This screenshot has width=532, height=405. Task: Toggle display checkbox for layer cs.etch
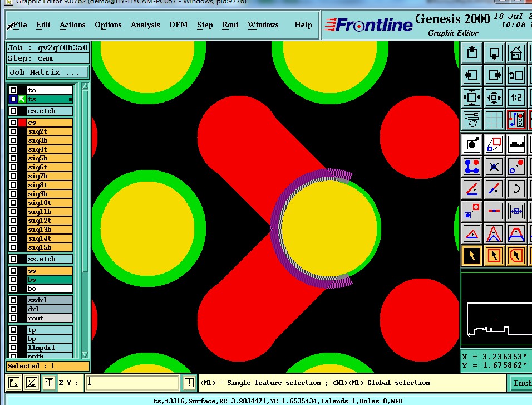click(x=13, y=111)
